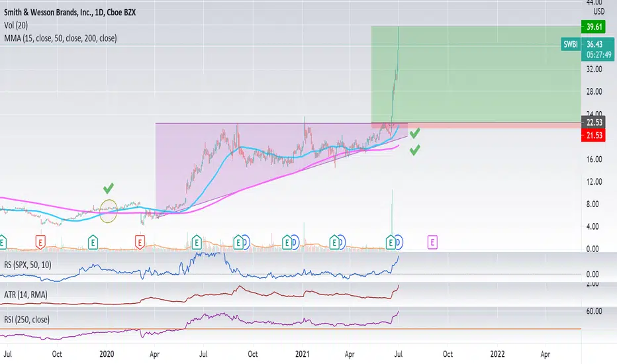The image size is (617, 364).
Task: Select the yellow circle drawing on the crossover
Action: (109, 211)
